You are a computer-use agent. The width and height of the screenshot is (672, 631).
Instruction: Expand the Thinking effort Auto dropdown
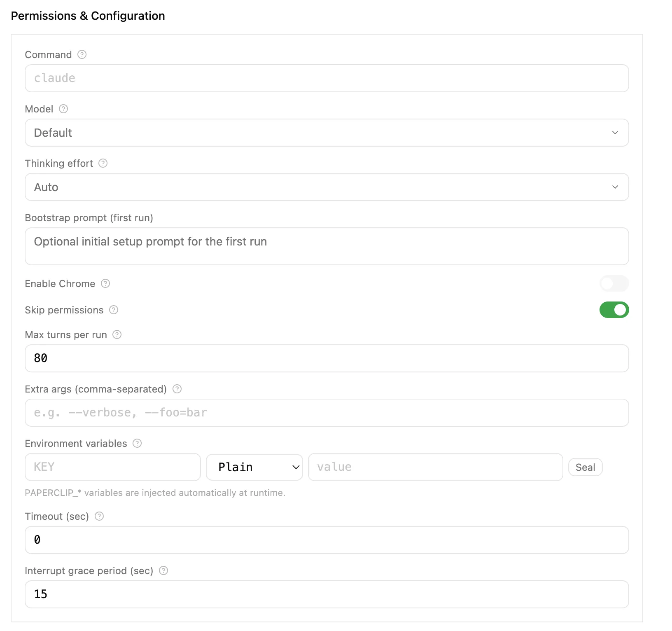pyautogui.click(x=327, y=187)
